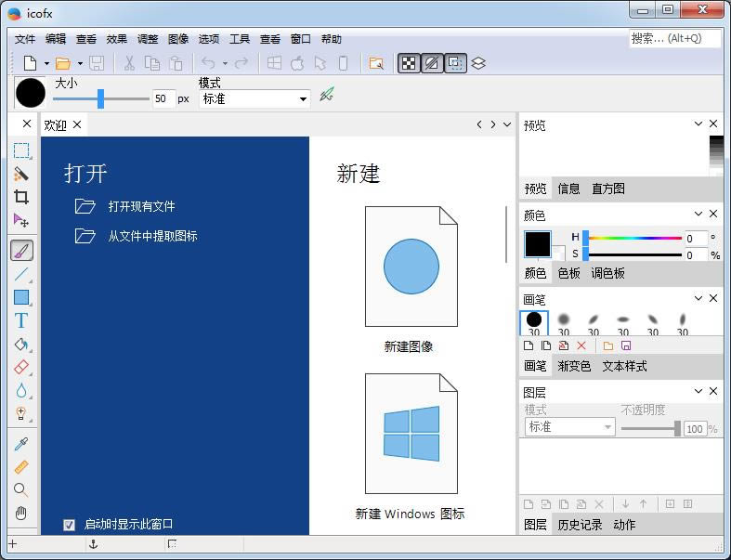
Task: Click the Windows icon toolbar button
Action: pos(274,63)
